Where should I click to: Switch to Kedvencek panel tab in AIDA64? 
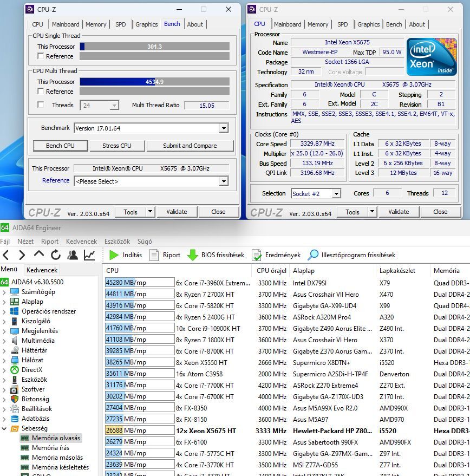[42, 270]
